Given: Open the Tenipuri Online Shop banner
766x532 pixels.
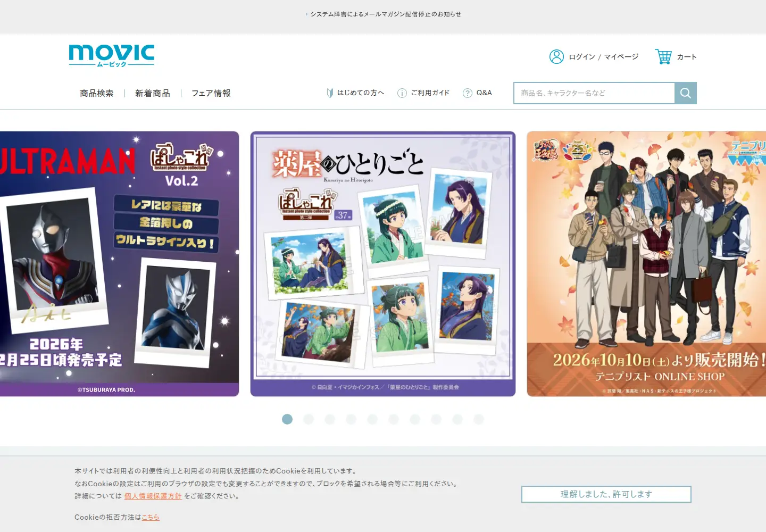Looking at the screenshot, I should 646,264.
